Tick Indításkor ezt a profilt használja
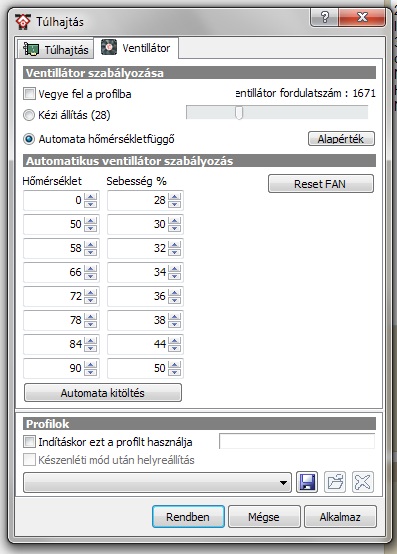Image resolution: width=397 pixels, height=554 pixels. (x=29, y=442)
